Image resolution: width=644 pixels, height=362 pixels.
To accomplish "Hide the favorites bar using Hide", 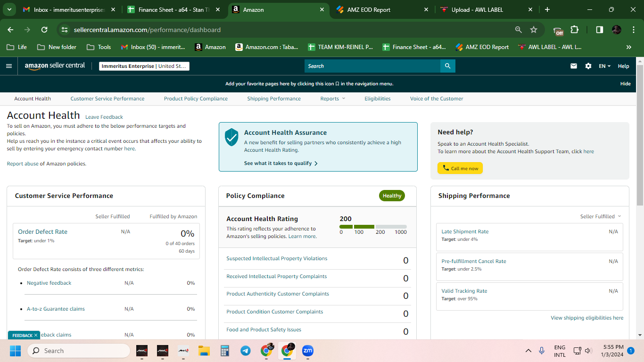I will click(625, 83).
